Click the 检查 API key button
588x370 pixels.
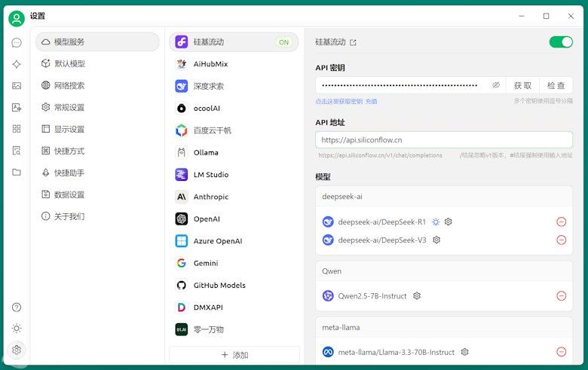556,85
